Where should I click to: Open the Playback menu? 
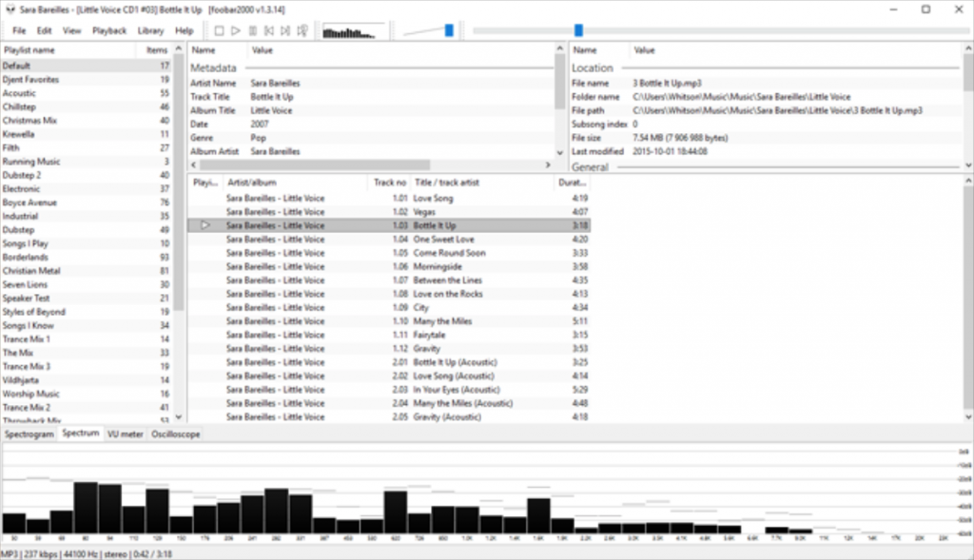tap(109, 30)
